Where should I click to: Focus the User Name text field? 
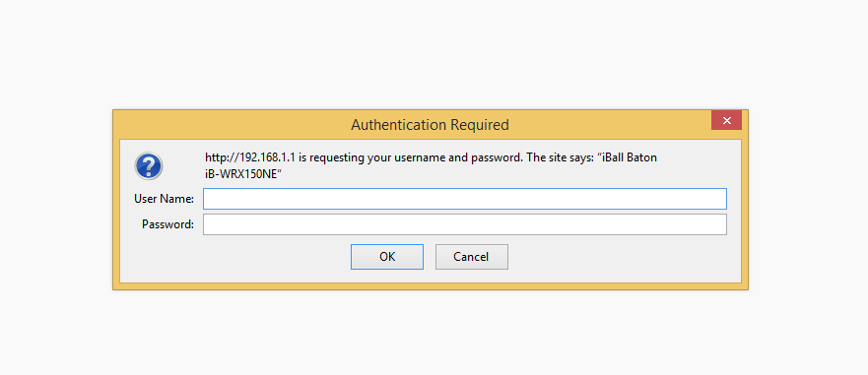(x=464, y=199)
